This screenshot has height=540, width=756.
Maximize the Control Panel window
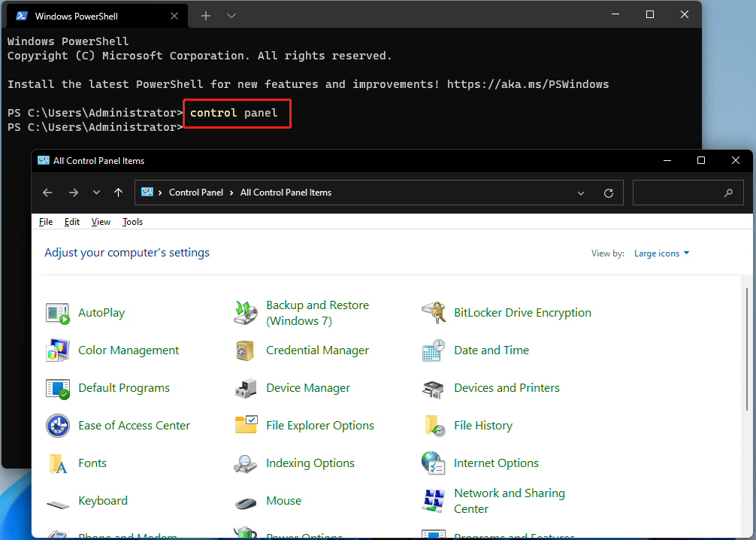pyautogui.click(x=701, y=161)
